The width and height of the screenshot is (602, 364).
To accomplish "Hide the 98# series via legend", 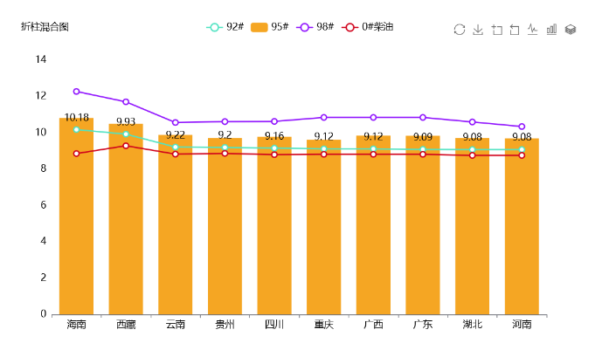I will (315, 27).
